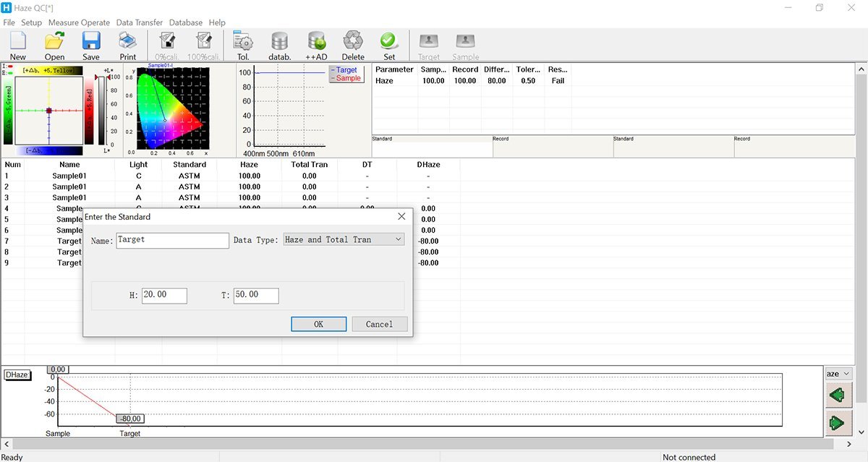Click the Total Tran column header

[310, 165]
